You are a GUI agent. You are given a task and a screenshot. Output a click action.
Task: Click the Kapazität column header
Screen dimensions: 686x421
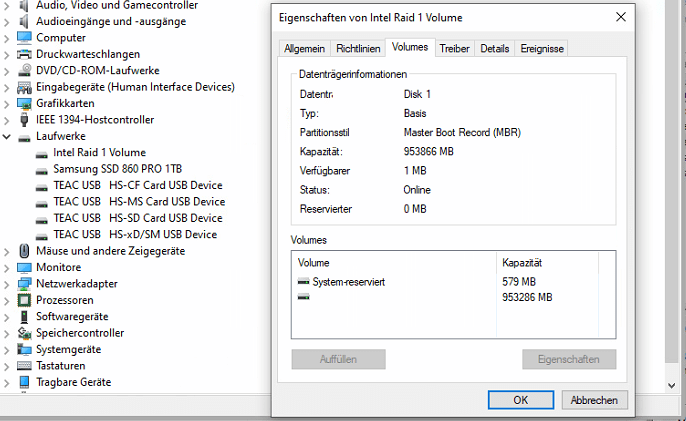(x=547, y=263)
